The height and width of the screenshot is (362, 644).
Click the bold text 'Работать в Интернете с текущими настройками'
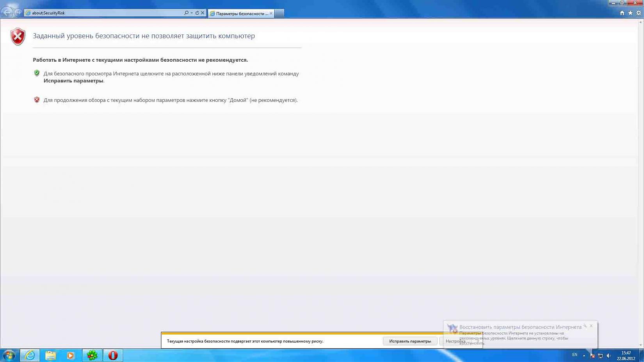(140, 60)
